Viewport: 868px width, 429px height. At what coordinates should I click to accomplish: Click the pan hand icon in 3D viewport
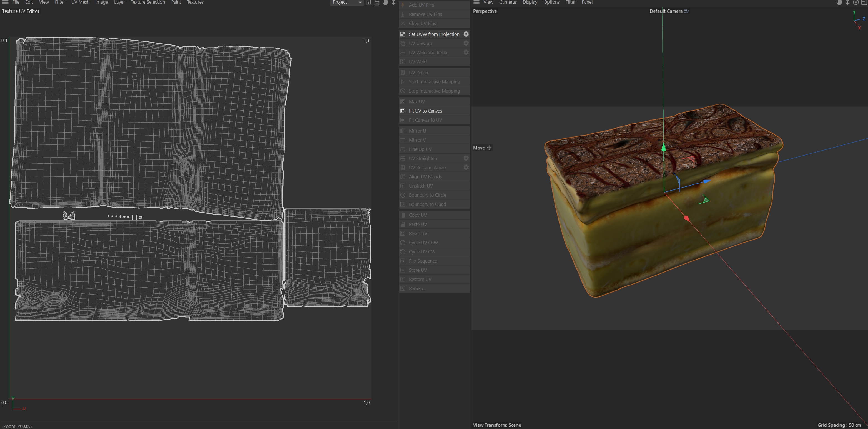click(x=839, y=2)
